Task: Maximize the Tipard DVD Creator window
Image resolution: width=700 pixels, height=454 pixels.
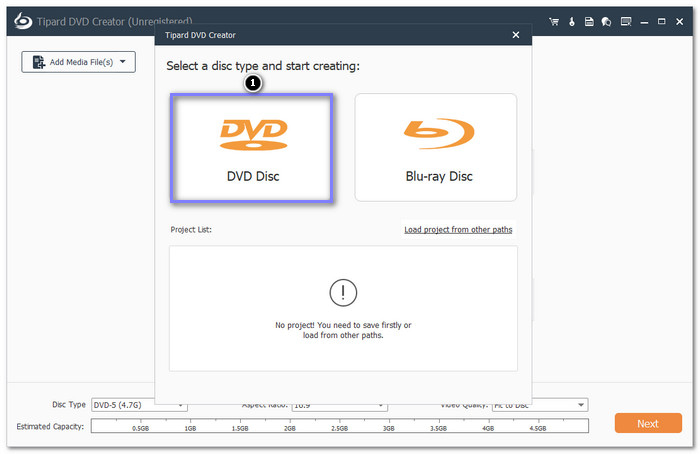Action: (662, 21)
